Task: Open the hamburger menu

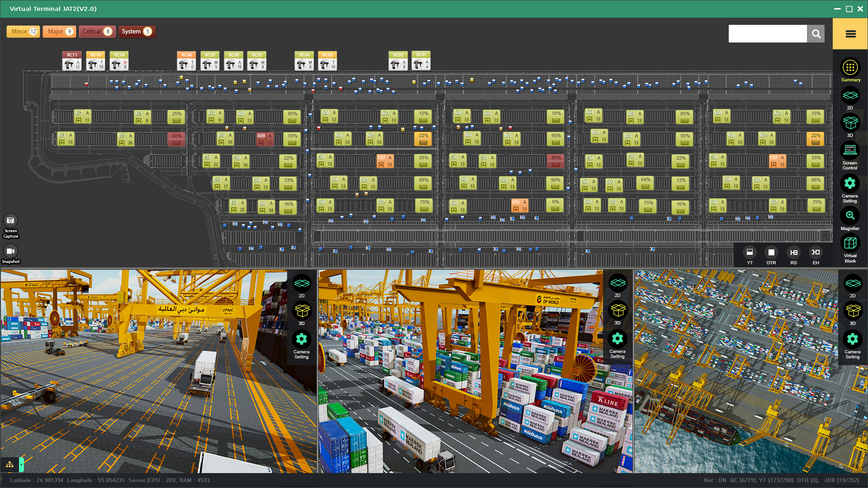Action: click(x=850, y=34)
